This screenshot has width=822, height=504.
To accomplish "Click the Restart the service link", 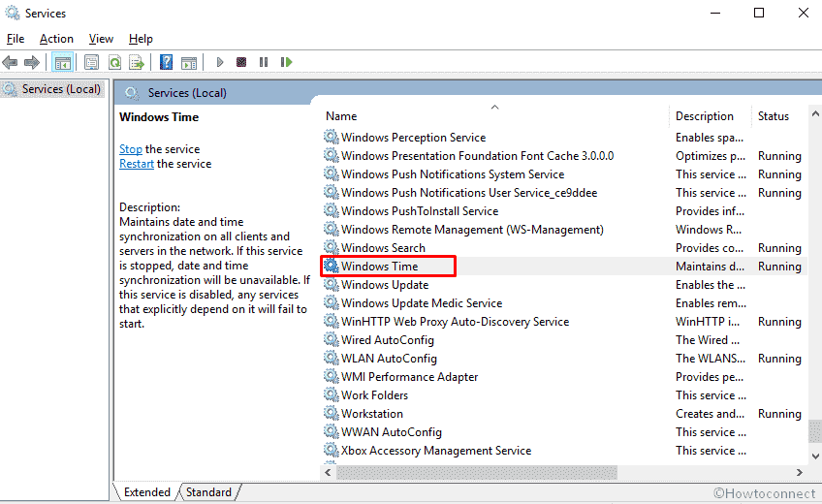I will [x=137, y=164].
